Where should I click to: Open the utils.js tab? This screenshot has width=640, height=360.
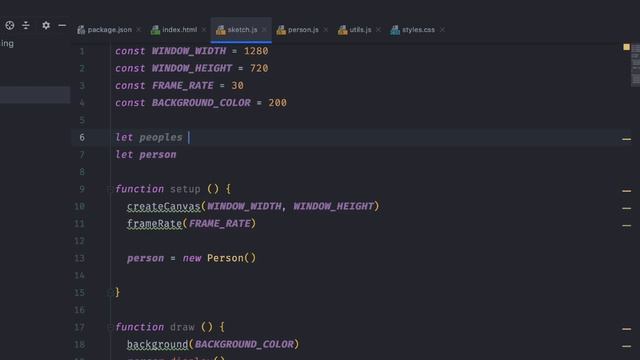pos(360,30)
